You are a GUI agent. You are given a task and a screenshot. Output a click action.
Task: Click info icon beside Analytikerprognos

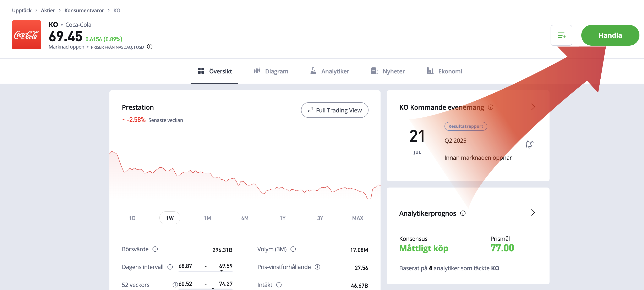pos(463,213)
